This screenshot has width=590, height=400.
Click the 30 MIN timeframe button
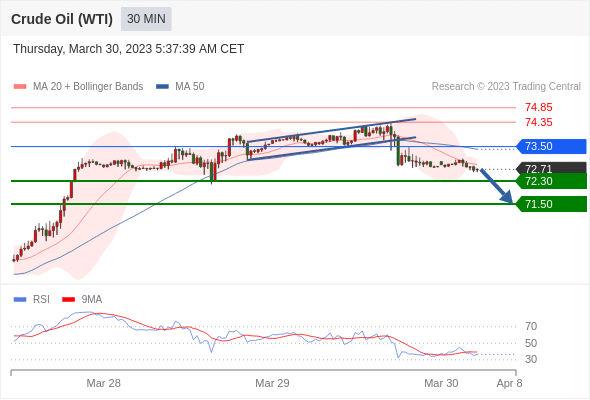click(146, 19)
